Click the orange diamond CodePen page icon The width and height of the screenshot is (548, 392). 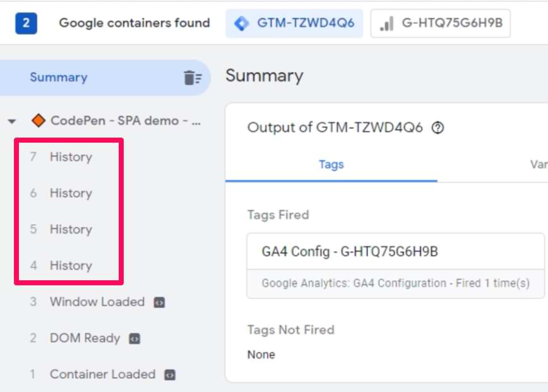39,121
